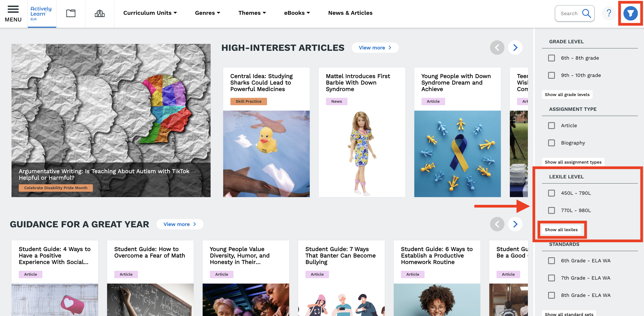The image size is (644, 316).
Task: Open the help question mark icon
Action: click(x=609, y=13)
